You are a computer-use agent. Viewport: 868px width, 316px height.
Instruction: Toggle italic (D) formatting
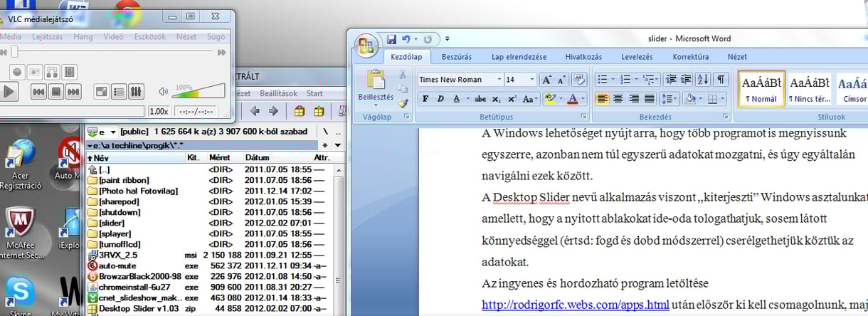(441, 99)
